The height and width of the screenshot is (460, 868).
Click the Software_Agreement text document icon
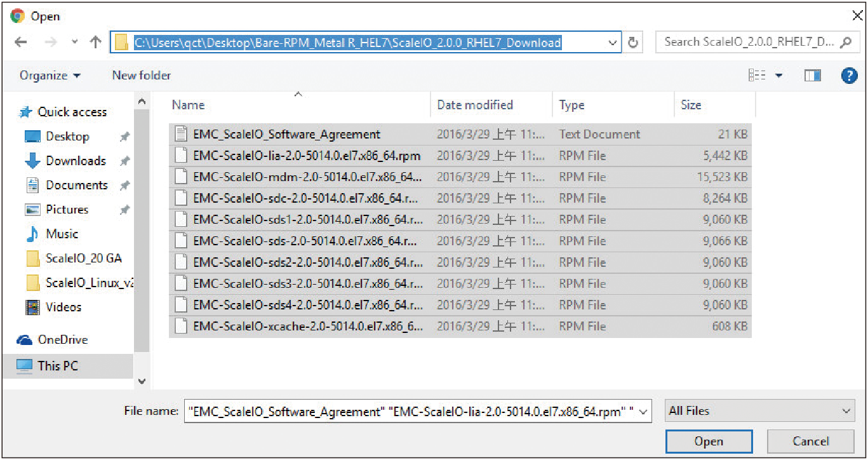pos(182,134)
